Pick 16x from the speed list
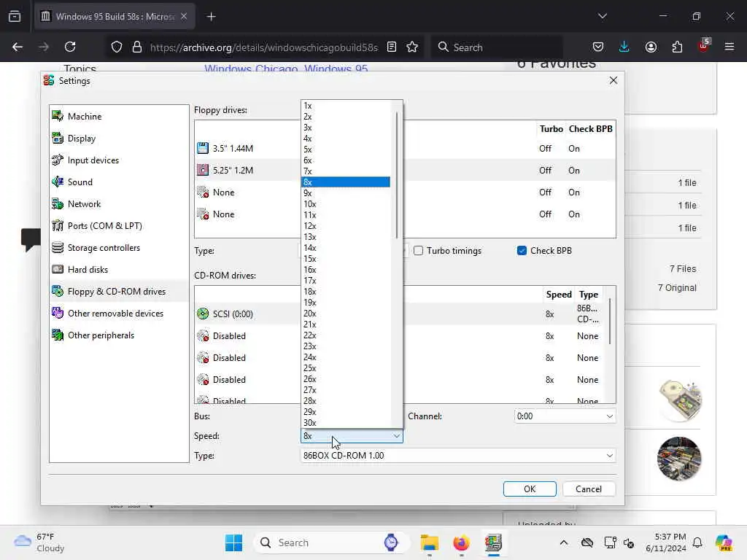Viewport: 747px width, 560px height. click(x=346, y=270)
